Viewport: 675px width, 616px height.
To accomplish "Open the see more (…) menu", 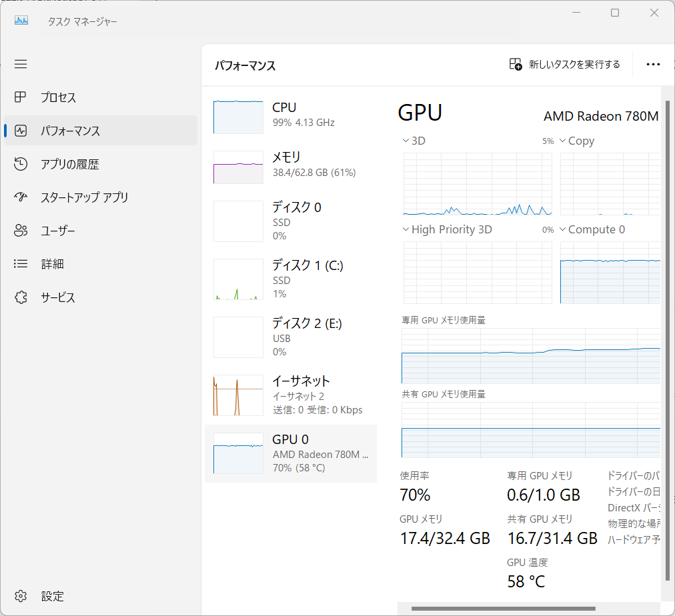I will click(x=653, y=64).
